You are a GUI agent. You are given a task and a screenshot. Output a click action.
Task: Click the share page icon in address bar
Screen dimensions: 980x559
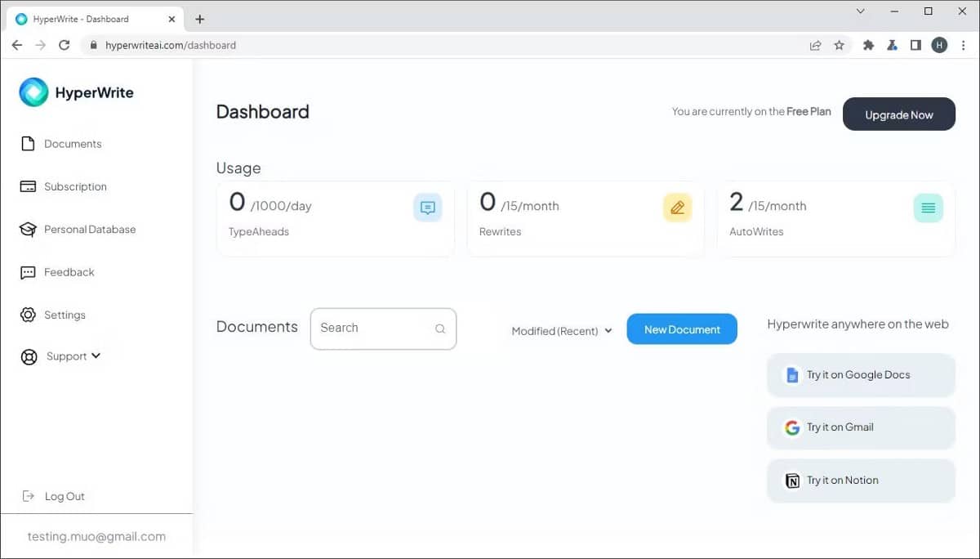(815, 45)
